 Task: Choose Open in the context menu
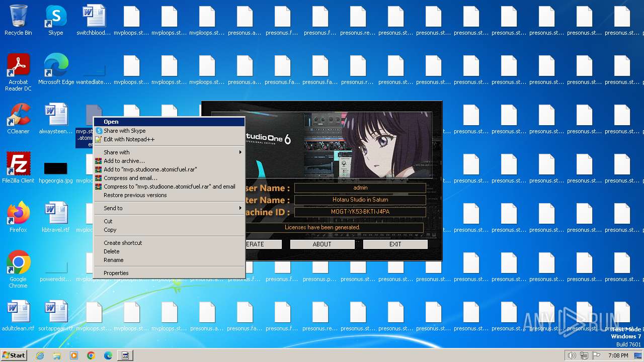(170, 122)
